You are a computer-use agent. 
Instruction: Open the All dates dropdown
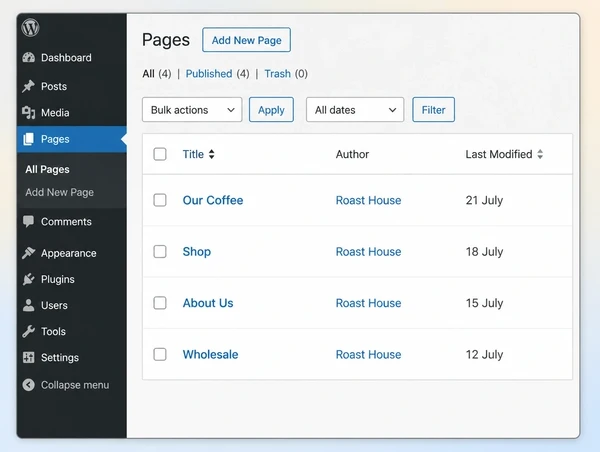tap(355, 110)
